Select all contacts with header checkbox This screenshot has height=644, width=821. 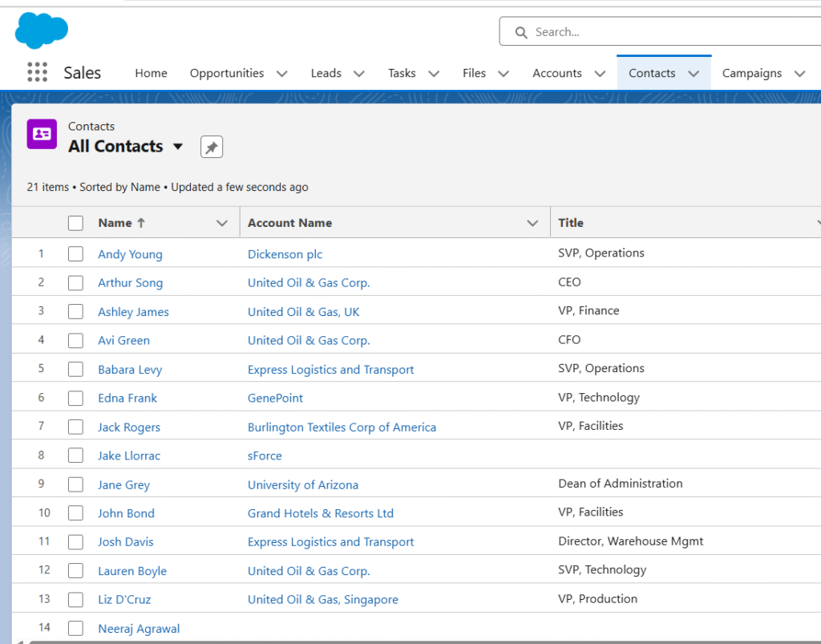75,223
